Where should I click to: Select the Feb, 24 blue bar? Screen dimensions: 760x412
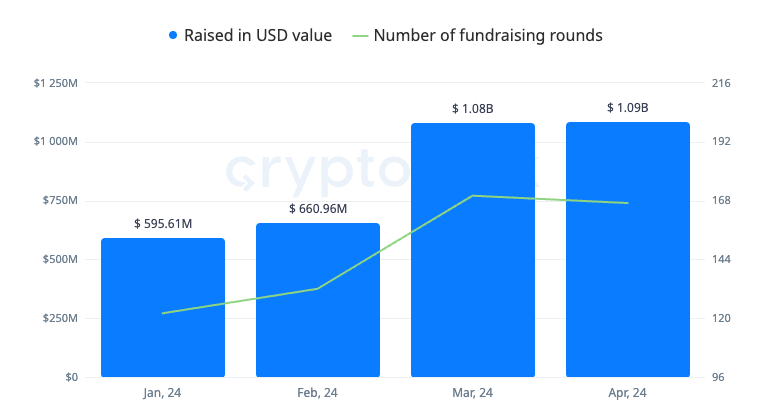pos(318,300)
